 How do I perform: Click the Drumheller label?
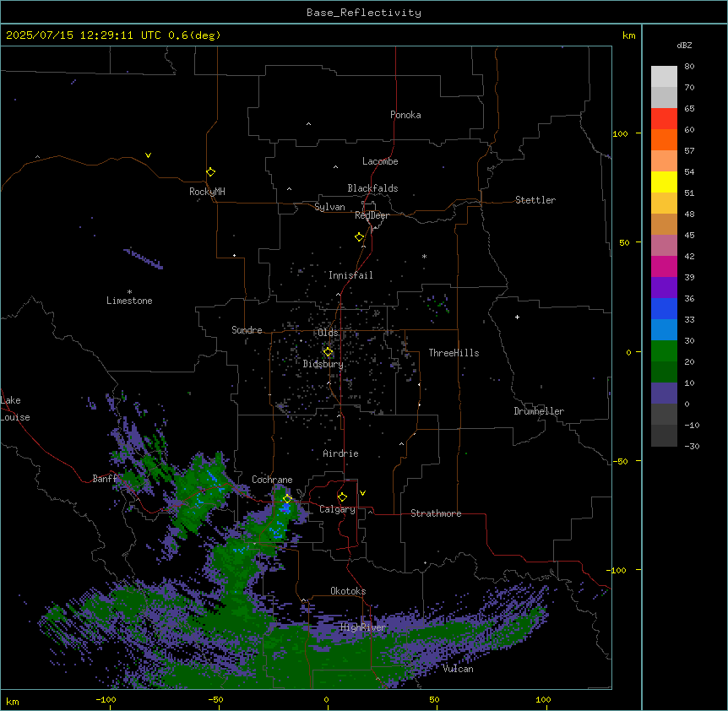point(539,411)
